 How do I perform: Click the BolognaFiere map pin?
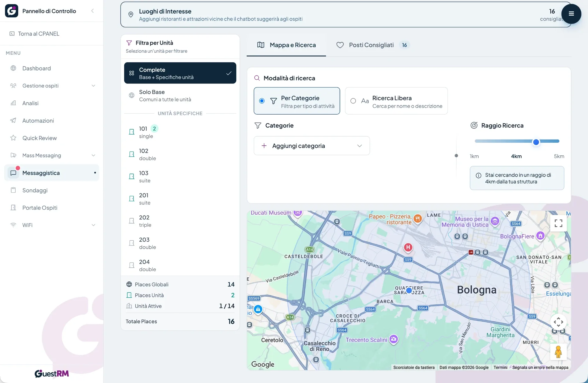point(540,236)
